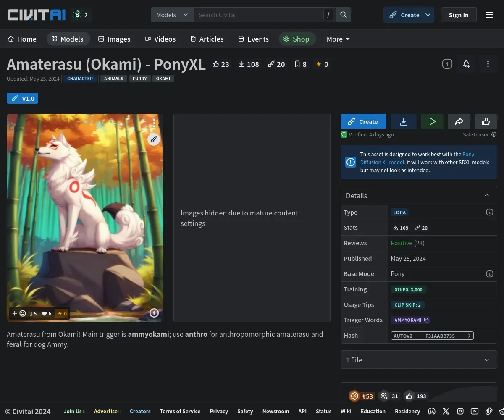504x420 pixels.
Task: Open the Education footer link
Action: (373, 411)
